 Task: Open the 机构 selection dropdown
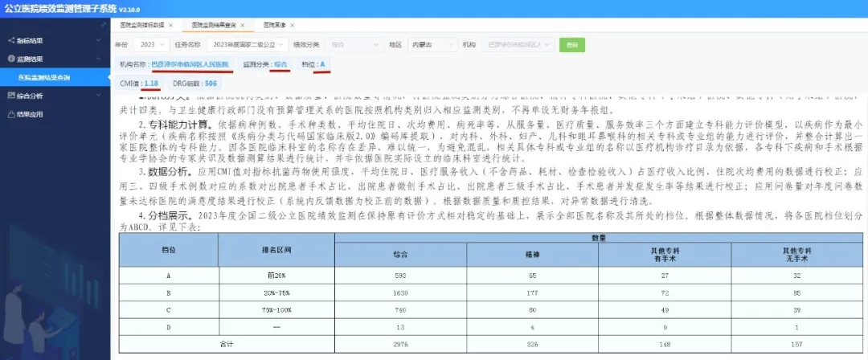tap(518, 44)
